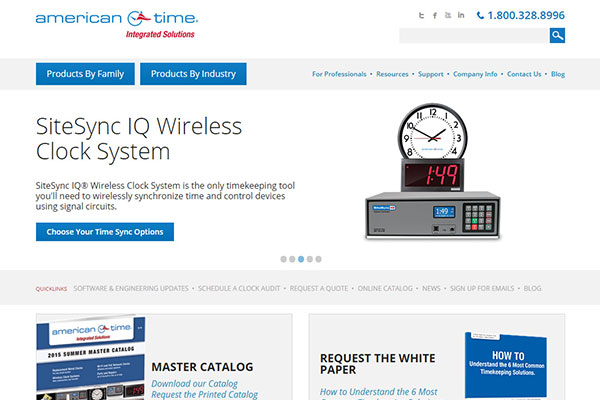Screen dimensions: 600x400
Task: Click the Master Catalog cover thumbnail
Action: (90, 360)
